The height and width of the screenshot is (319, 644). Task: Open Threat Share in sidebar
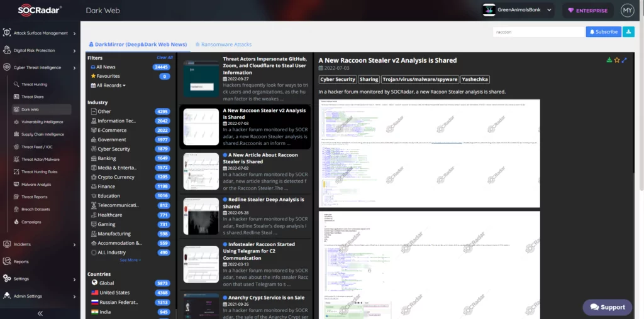(x=33, y=97)
